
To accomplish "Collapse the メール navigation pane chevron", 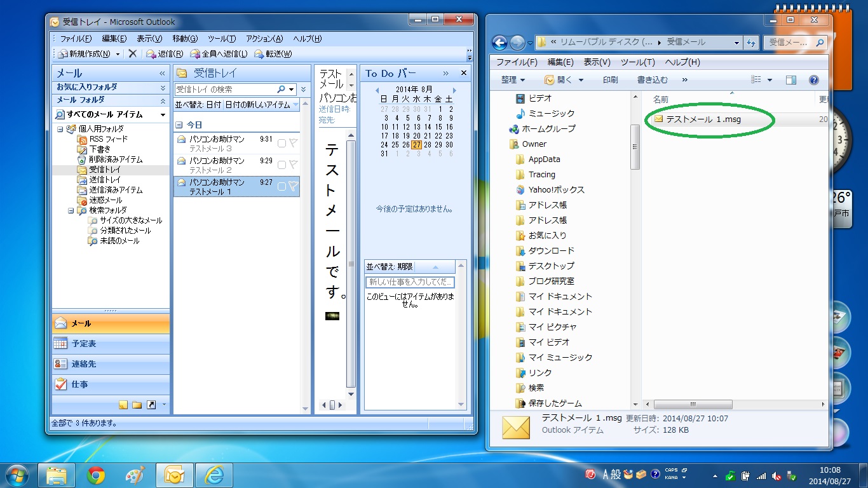I will [x=163, y=74].
